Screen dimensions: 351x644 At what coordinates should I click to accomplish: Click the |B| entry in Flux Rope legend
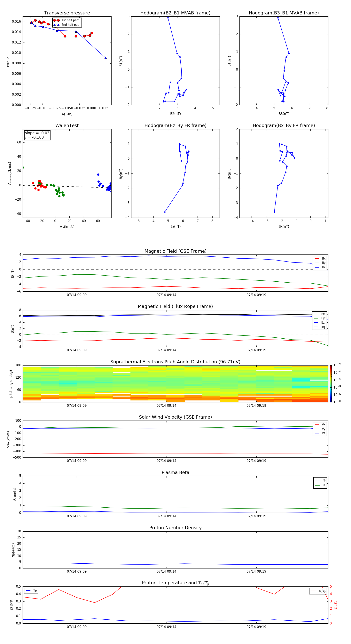[320, 327]
